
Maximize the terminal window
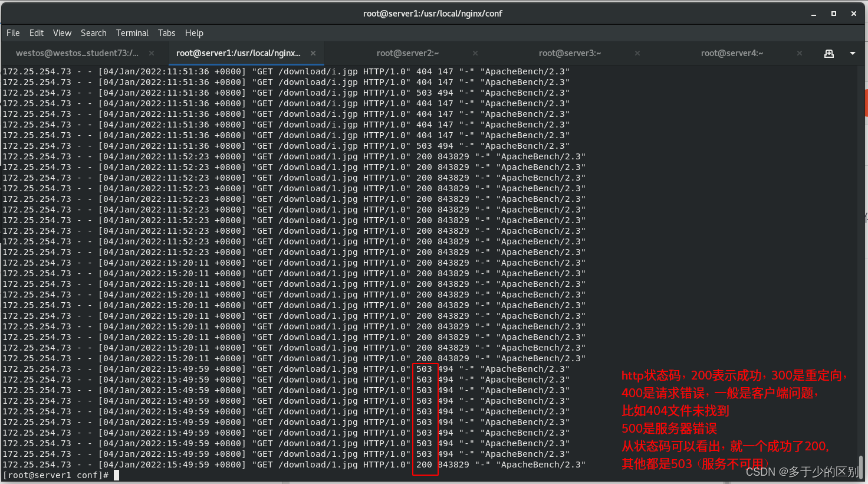(x=834, y=14)
